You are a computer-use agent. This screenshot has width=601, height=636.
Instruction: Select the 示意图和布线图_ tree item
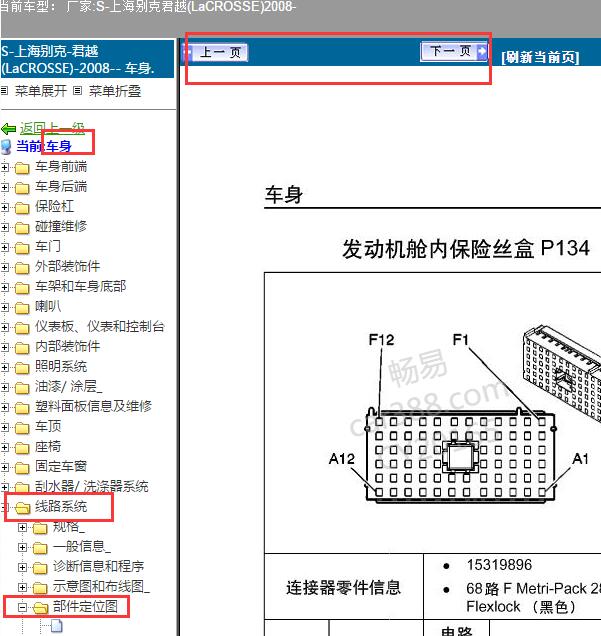point(101,587)
